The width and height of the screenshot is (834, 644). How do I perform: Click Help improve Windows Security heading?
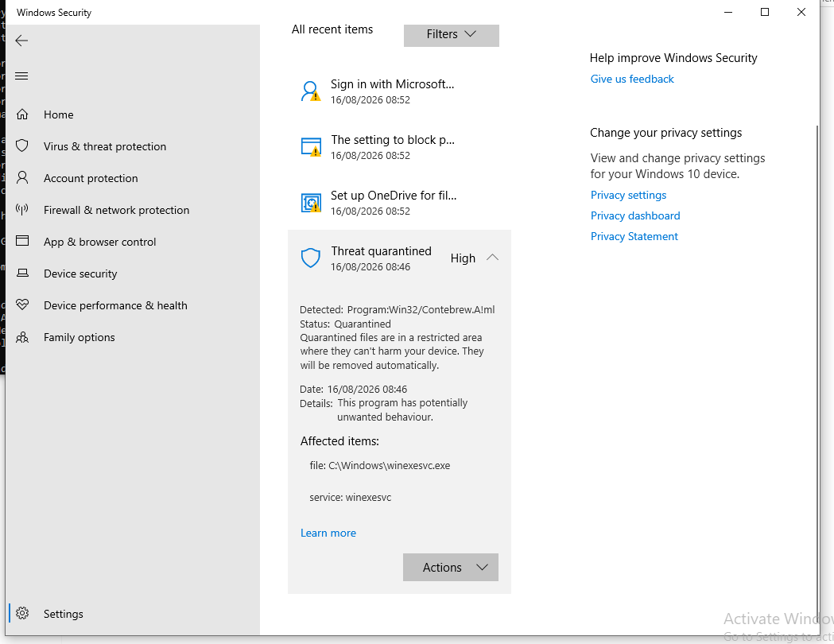point(673,58)
